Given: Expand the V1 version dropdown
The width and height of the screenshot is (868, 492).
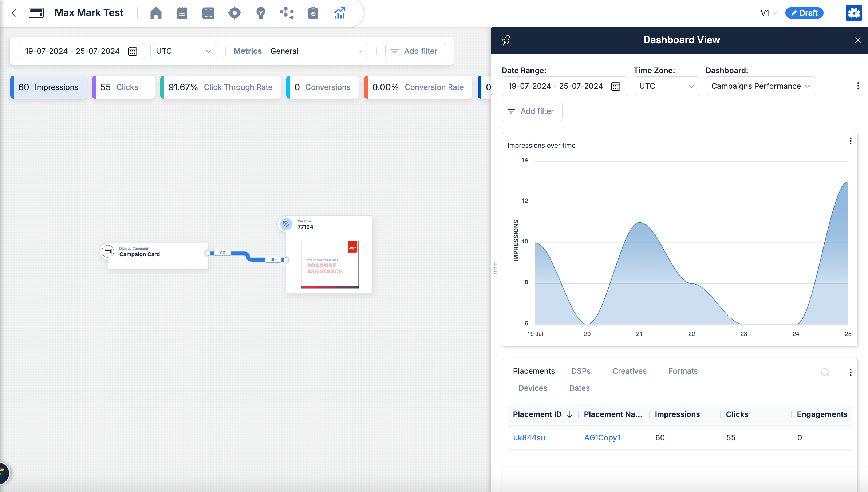Looking at the screenshot, I should [769, 13].
